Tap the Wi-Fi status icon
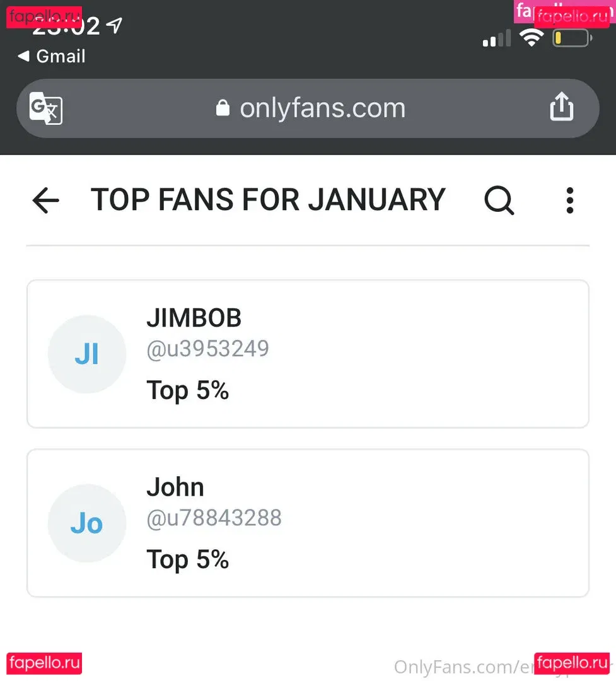This screenshot has width=616, height=681. (532, 38)
